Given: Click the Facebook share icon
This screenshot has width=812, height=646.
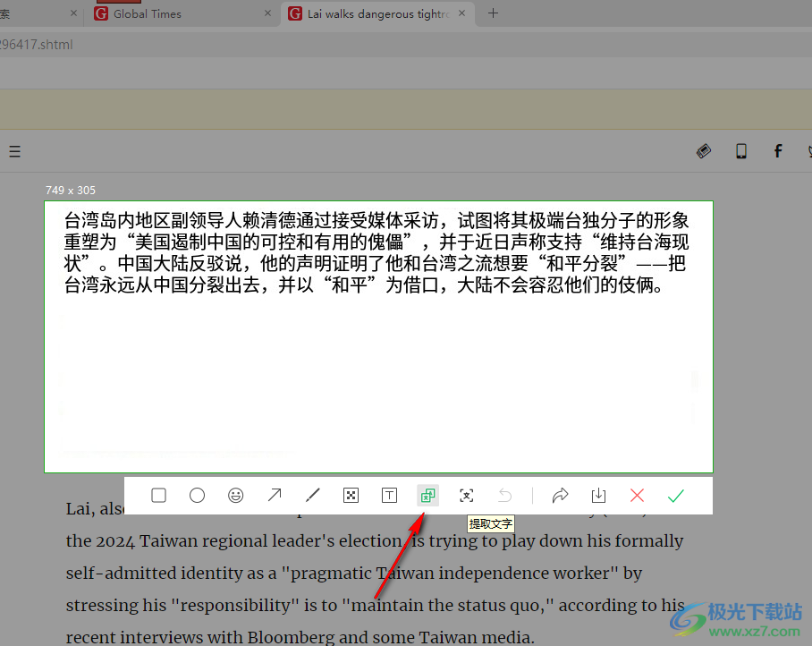Looking at the screenshot, I should coord(777,151).
